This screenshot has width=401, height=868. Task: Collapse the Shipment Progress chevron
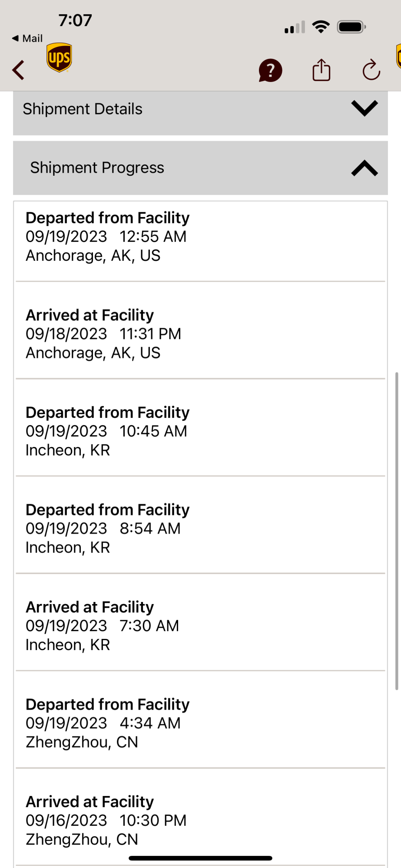click(x=364, y=168)
